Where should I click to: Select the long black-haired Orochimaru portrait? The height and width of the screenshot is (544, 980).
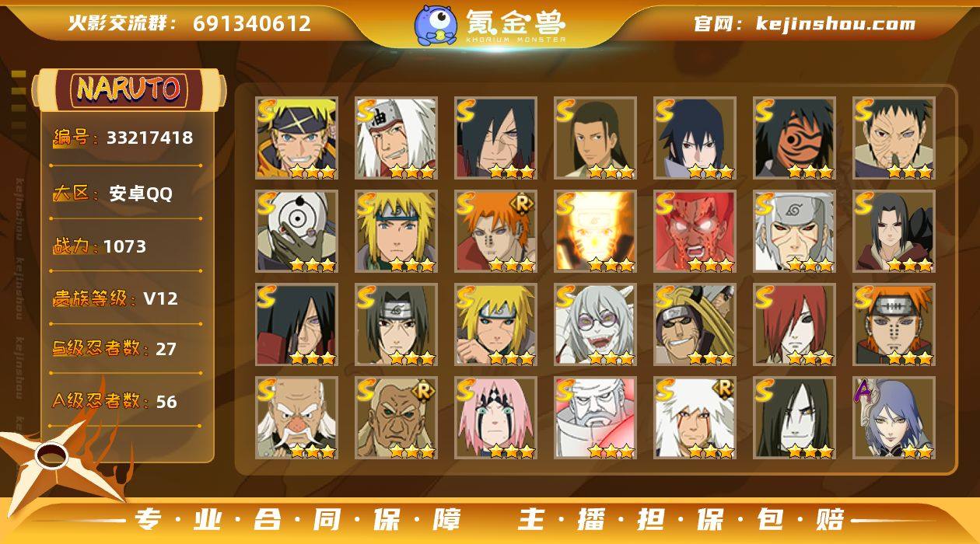794,418
